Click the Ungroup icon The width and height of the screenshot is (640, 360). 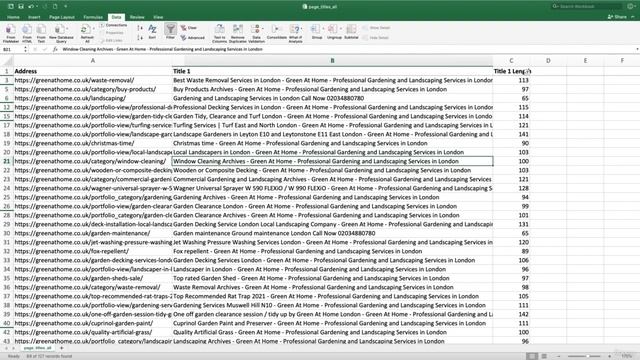pos(333,29)
